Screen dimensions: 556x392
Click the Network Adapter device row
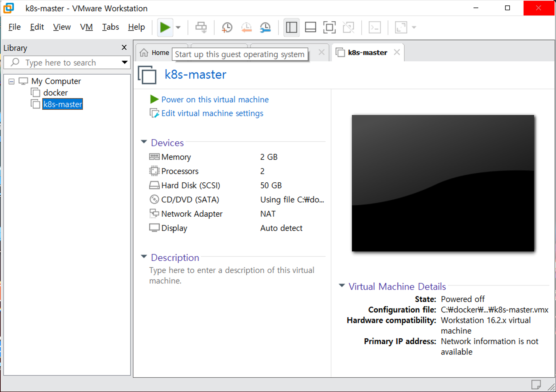pos(236,214)
